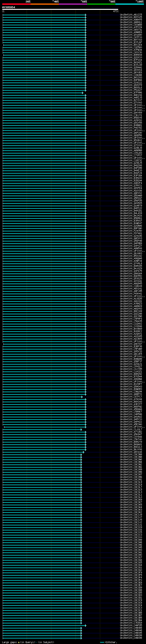Select the UniRef100_B4MT22 label

(131, 208)
